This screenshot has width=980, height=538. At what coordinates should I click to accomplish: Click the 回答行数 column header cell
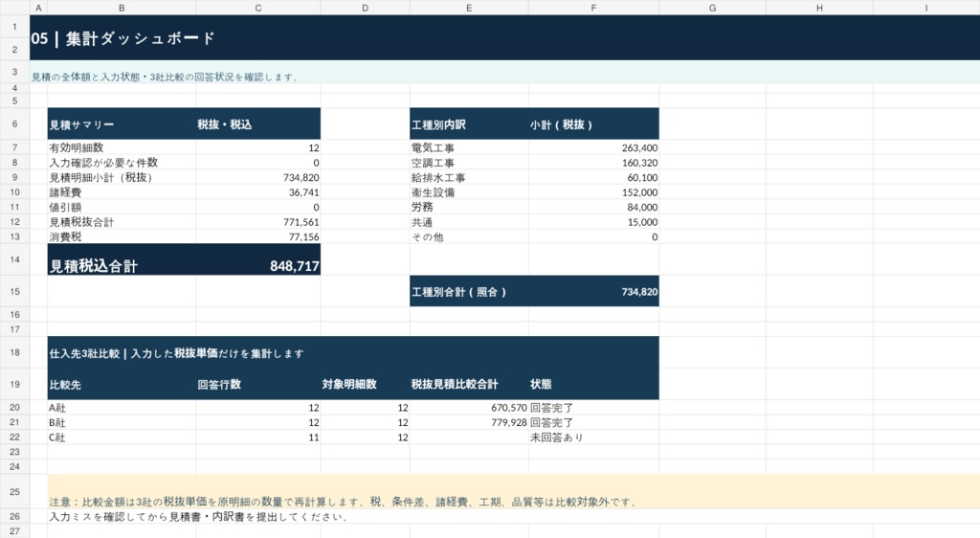click(x=258, y=384)
